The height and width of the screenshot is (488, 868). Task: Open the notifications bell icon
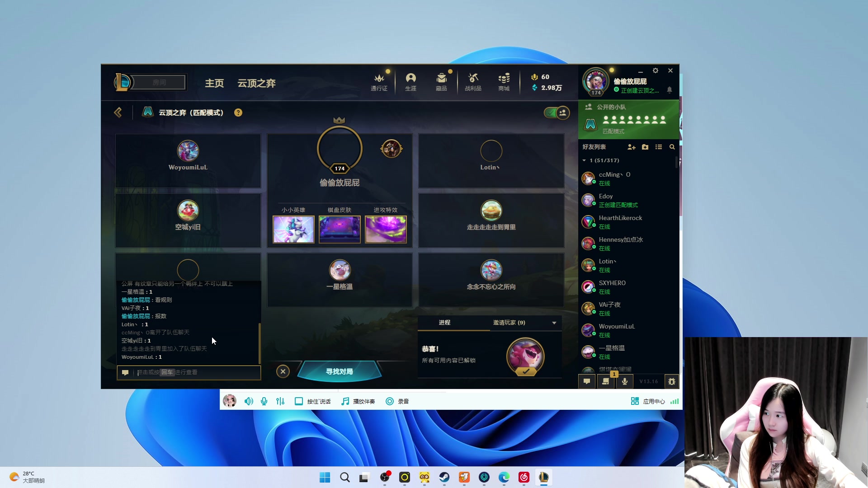click(670, 90)
